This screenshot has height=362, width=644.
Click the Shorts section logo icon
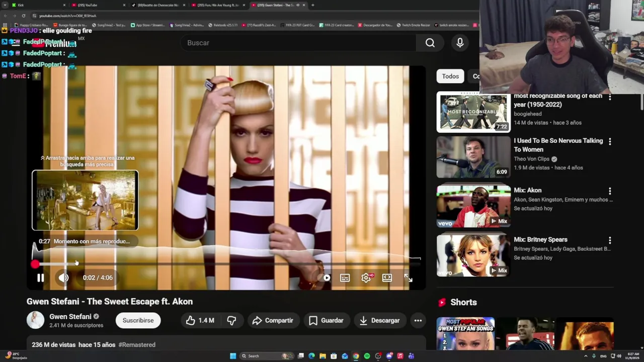click(x=442, y=302)
